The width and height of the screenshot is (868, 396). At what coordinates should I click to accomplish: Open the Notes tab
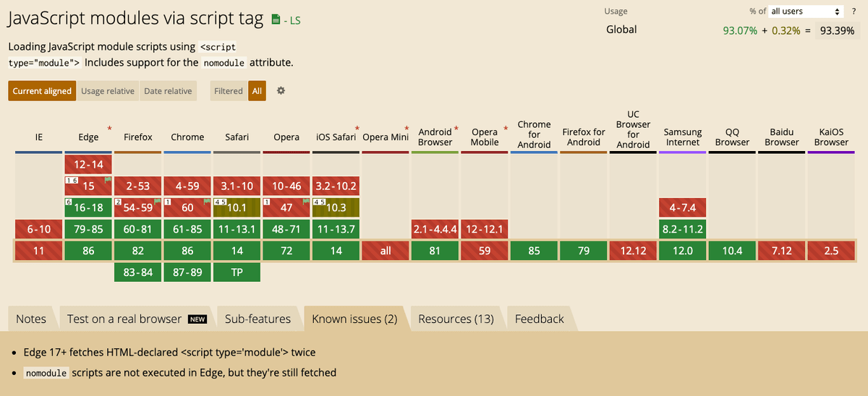[x=31, y=319]
